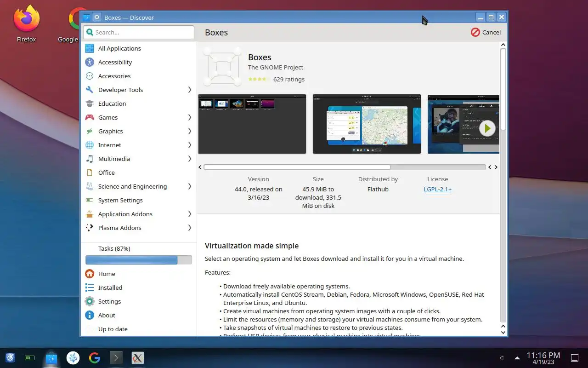Click the Application Addons box icon
The width and height of the screenshot is (588, 368).
tap(90, 214)
